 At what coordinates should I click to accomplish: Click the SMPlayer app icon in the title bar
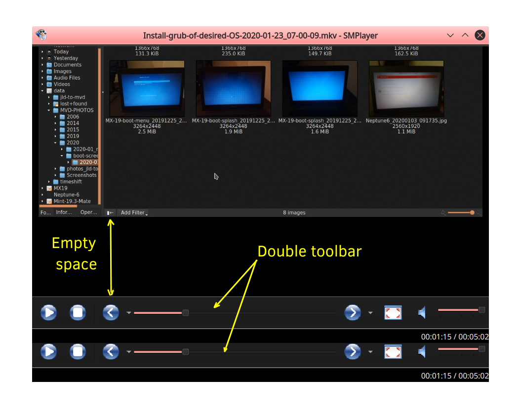(x=41, y=36)
